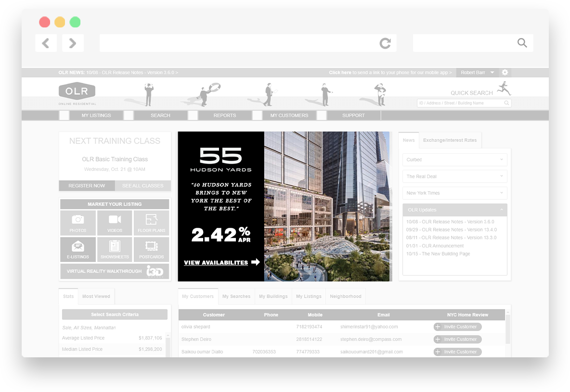Switch to the My Buildings tab
Image resolution: width=570 pixels, height=392 pixels.
(273, 296)
